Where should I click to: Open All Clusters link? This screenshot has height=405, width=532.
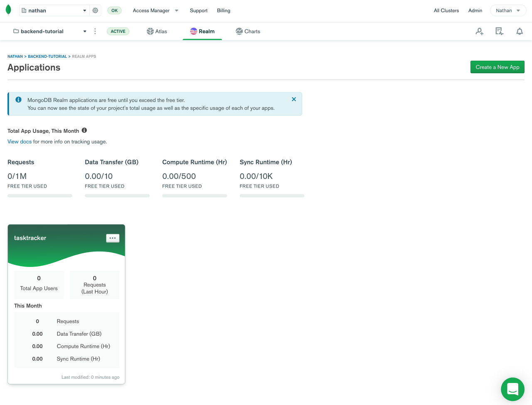(446, 10)
